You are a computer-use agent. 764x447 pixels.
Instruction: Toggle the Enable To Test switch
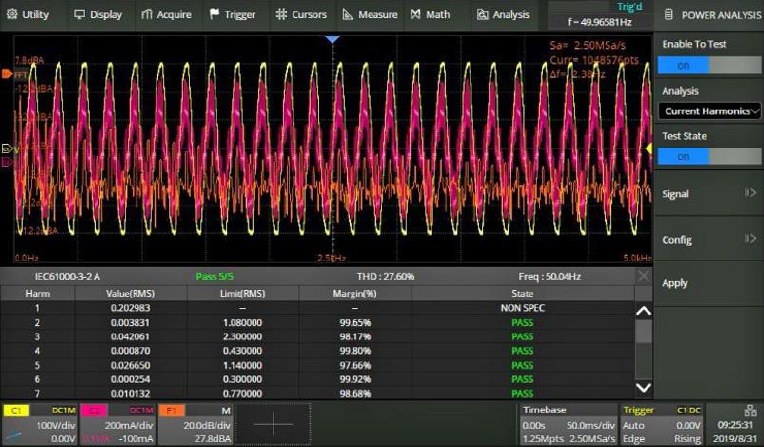[709, 65]
